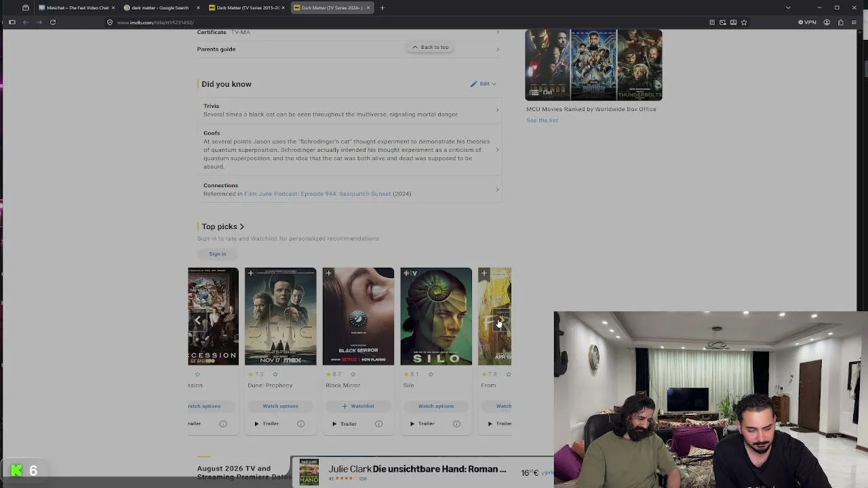The image size is (868, 488).
Task: Play the From trailer
Action: [x=499, y=424]
